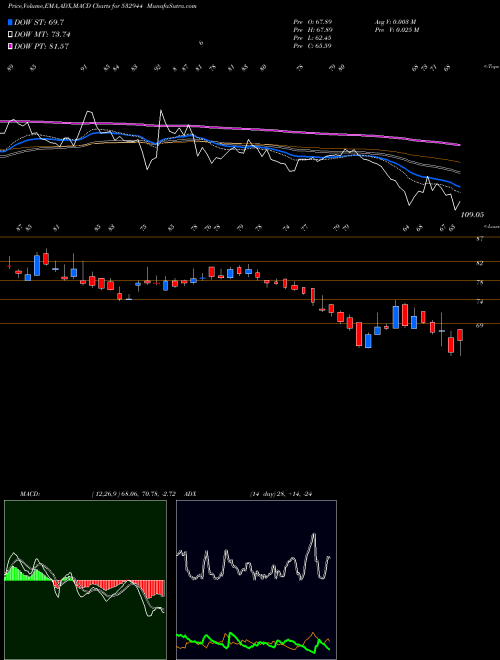Click the last red candlestick on price chart
500x660 pixels.
pyautogui.click(x=460, y=335)
